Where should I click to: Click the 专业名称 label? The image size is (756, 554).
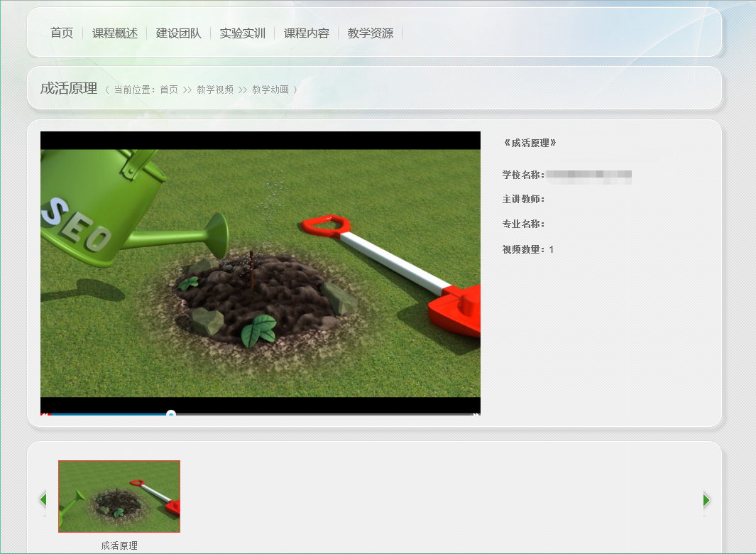523,224
